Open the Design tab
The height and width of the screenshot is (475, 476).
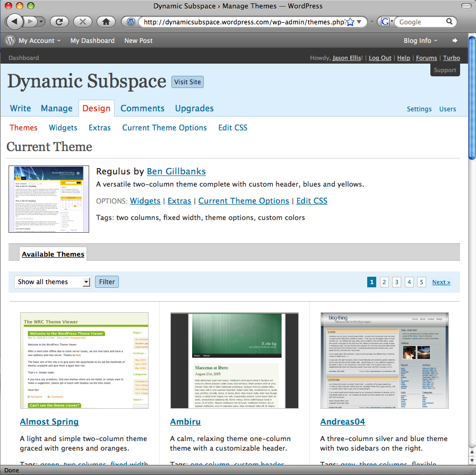click(x=97, y=108)
